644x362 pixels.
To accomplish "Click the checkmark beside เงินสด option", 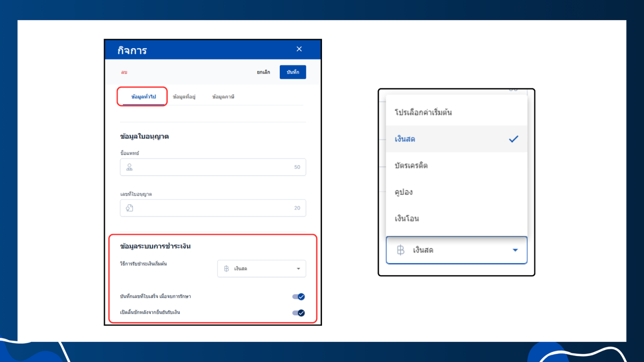I will coord(513,139).
